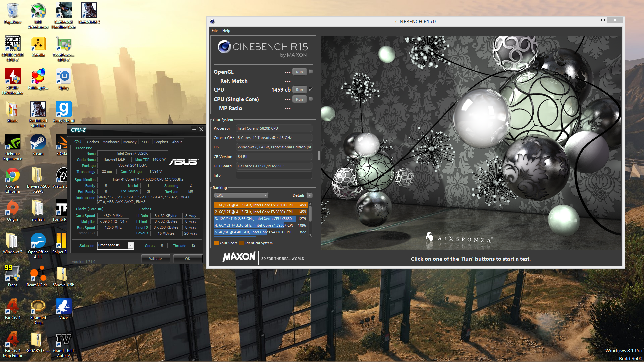Switch to the Mainboard tab in CPU-Z

tap(111, 142)
